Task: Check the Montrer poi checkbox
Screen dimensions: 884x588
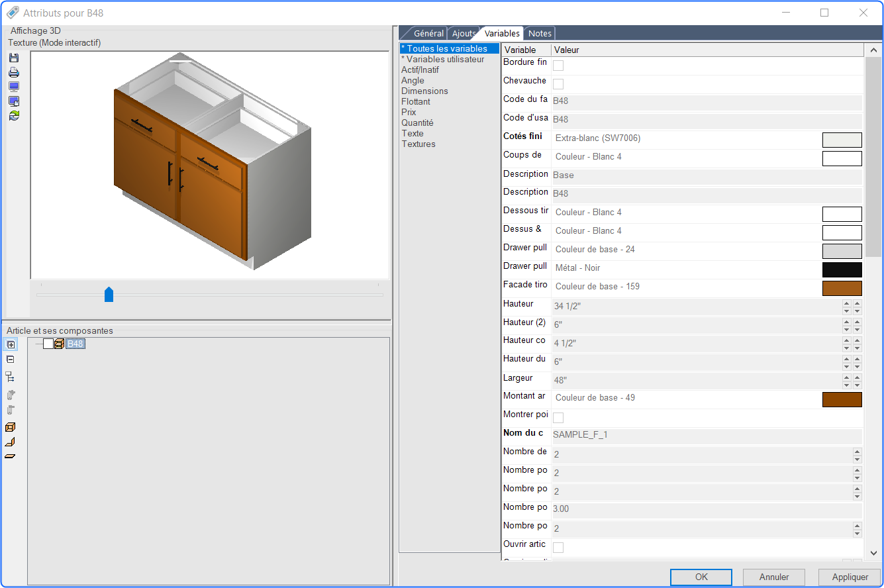Action: click(558, 418)
